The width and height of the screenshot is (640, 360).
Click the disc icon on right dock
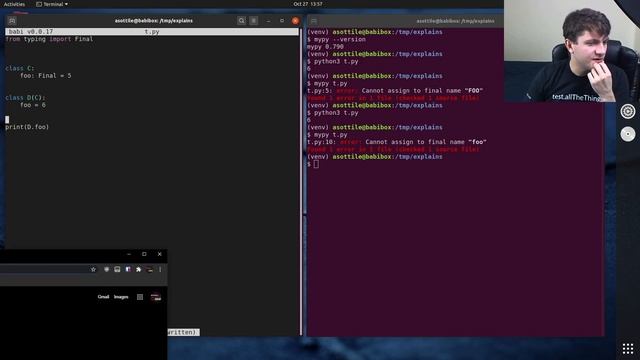click(628, 134)
